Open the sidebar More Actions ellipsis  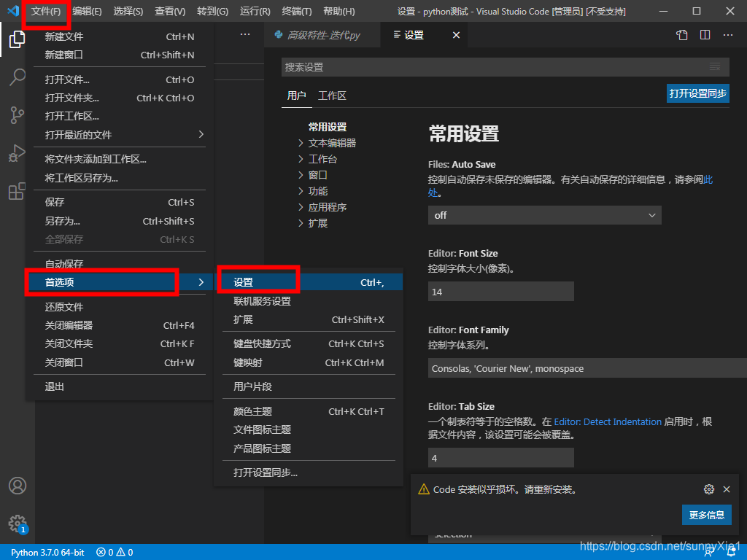[245, 34]
